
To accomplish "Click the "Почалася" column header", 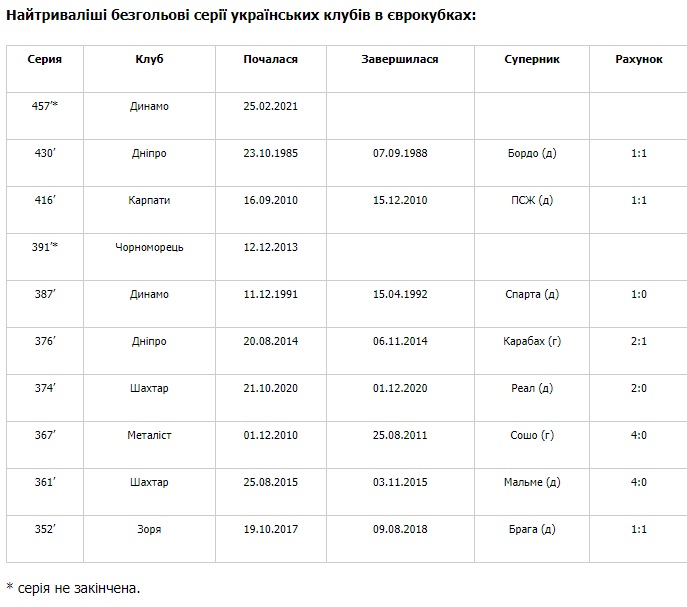I will click(x=270, y=59).
